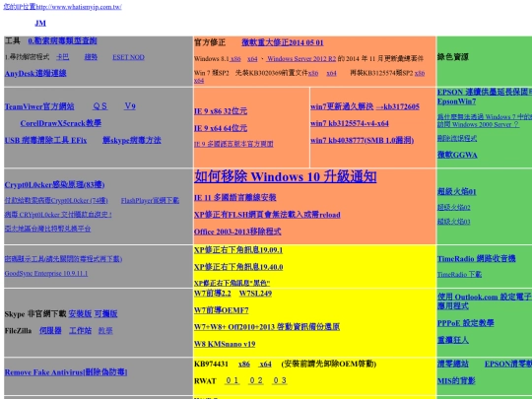This screenshot has height=399, width=532.
Task: Open the Microsoft major fix 2014 05 01 link
Action: tap(283, 42)
